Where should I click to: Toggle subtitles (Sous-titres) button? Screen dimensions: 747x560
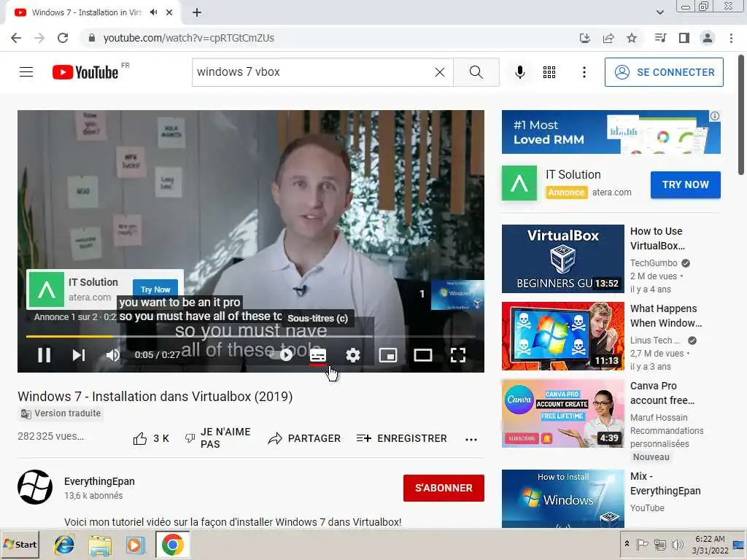point(318,355)
